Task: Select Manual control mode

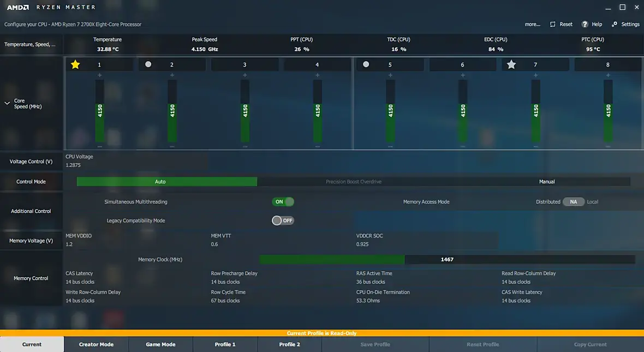Action: 547,182
